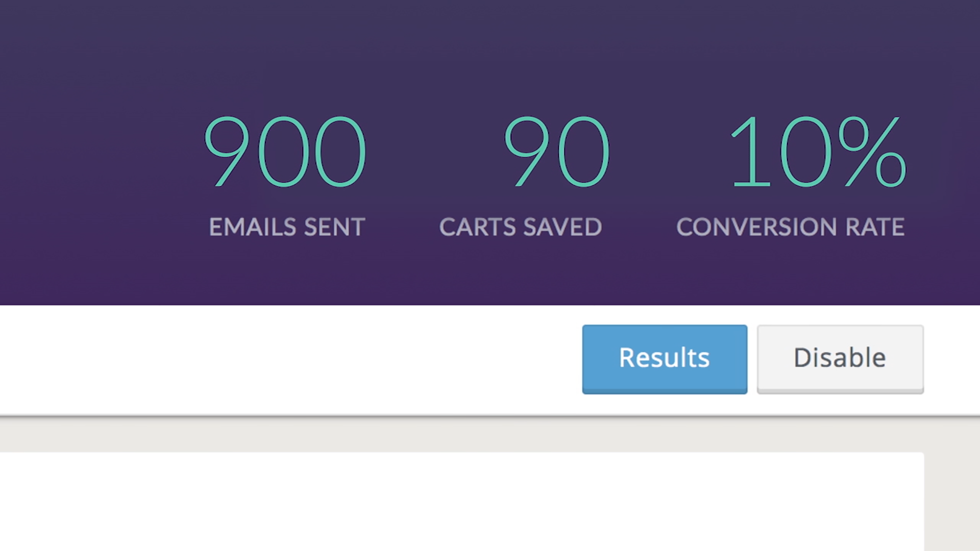
Task: Click the percent symbol in 10%
Action: [x=872, y=152]
